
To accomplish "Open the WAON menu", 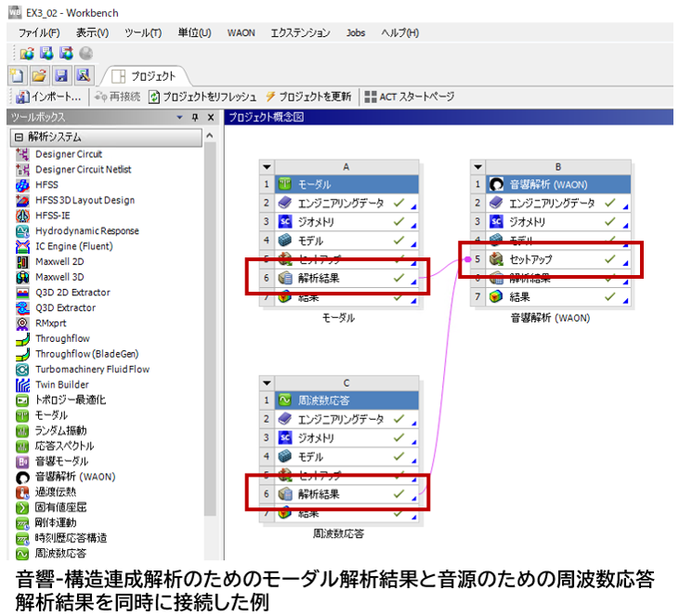I will click(242, 33).
